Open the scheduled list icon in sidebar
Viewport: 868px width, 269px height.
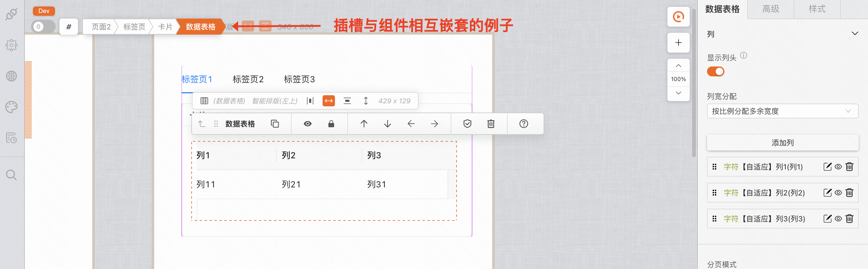(11, 138)
